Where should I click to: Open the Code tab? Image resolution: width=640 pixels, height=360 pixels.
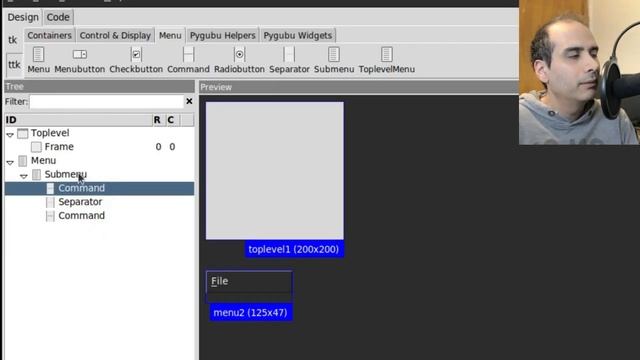tap(58, 17)
